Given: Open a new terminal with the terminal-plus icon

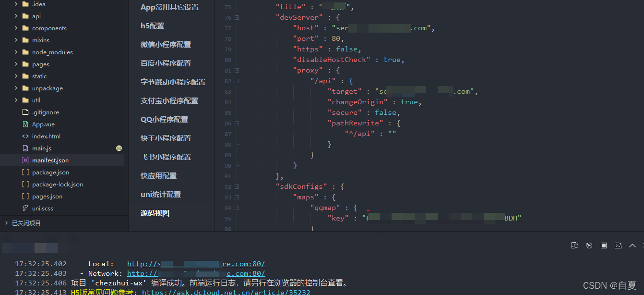Looking at the screenshot, I should click(x=618, y=246).
